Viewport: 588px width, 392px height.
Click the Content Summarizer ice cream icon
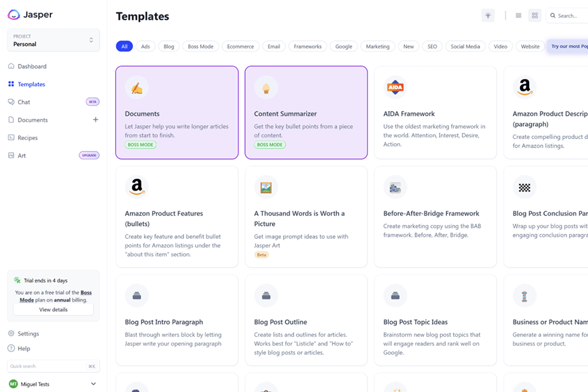[x=266, y=88]
